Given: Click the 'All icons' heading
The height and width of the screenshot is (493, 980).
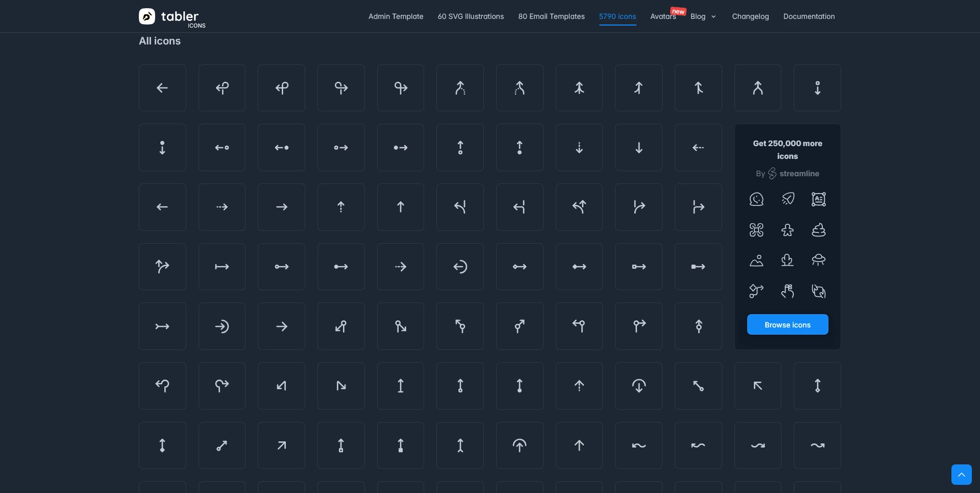Looking at the screenshot, I should pos(160,41).
